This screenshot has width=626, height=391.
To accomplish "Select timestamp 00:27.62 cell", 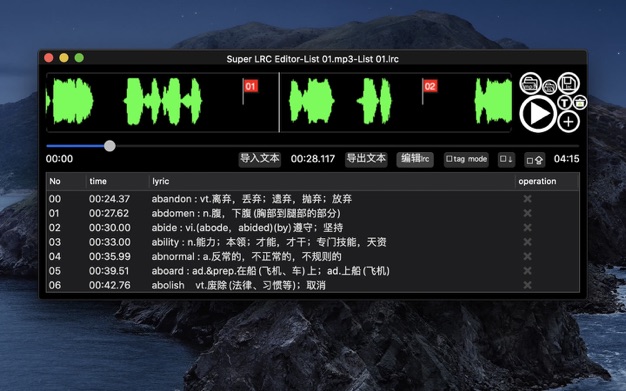I will (109, 213).
